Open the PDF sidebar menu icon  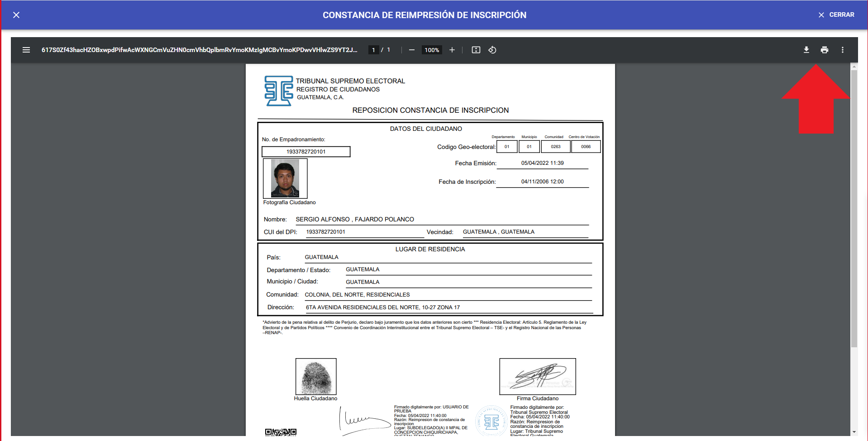[x=26, y=50]
